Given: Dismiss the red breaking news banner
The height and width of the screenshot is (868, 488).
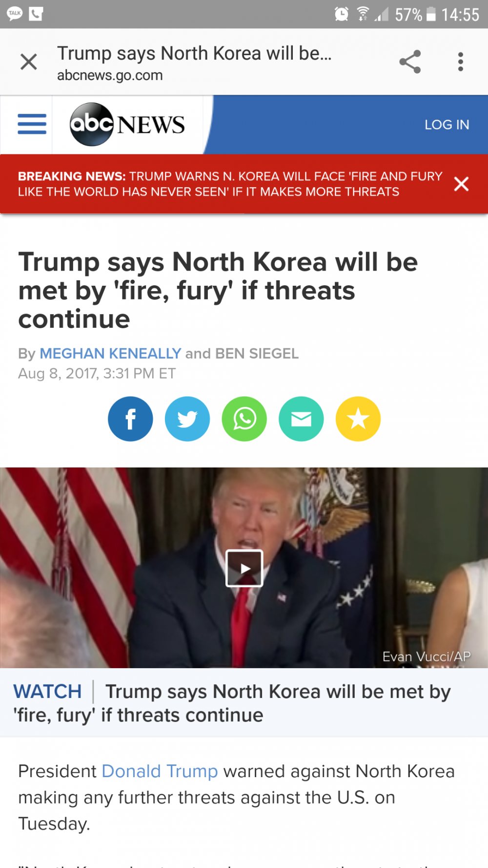Looking at the screenshot, I should [x=461, y=184].
